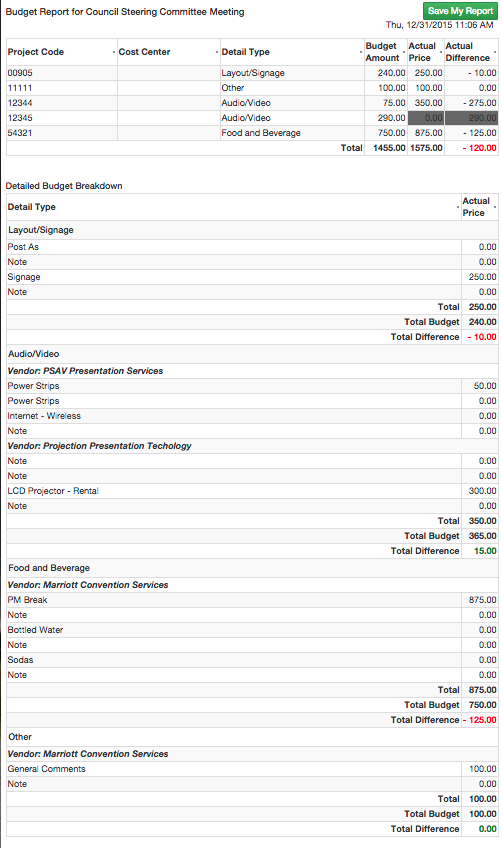Select project code 00905 row

252,73
